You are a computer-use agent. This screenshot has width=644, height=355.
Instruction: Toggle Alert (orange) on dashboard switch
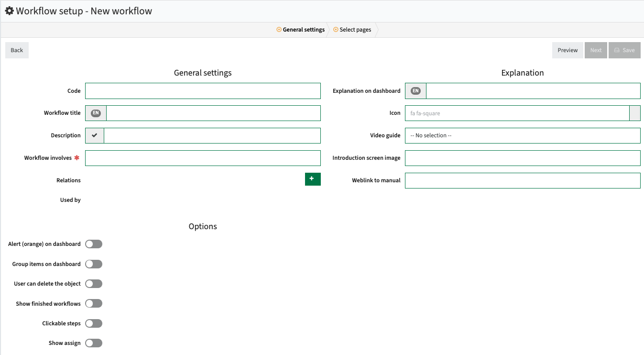click(94, 244)
